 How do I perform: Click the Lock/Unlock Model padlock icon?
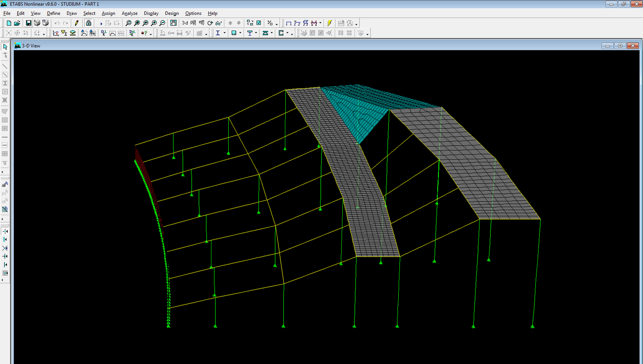[89, 23]
